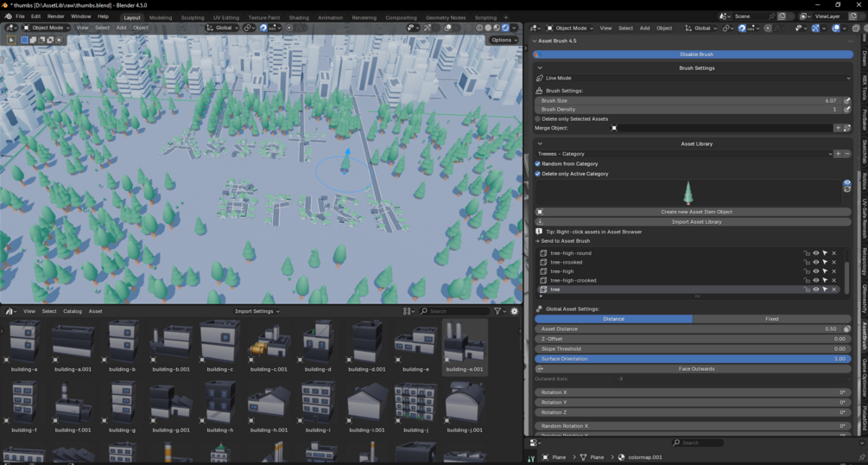The height and width of the screenshot is (465, 868).
Task: Click the Brush Size pen pressure icon
Action: tap(847, 101)
